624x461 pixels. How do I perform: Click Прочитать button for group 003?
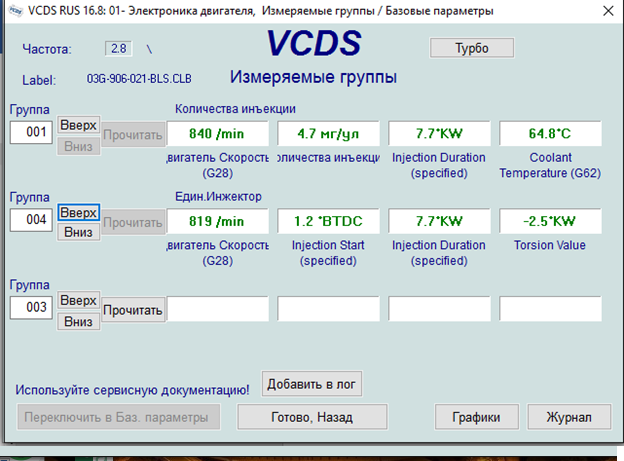tap(132, 309)
